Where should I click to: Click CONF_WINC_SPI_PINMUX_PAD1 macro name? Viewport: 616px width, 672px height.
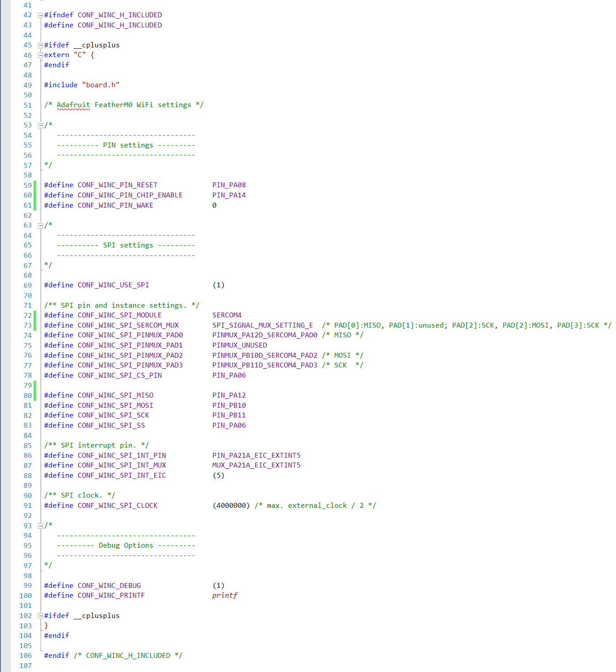click(x=130, y=345)
